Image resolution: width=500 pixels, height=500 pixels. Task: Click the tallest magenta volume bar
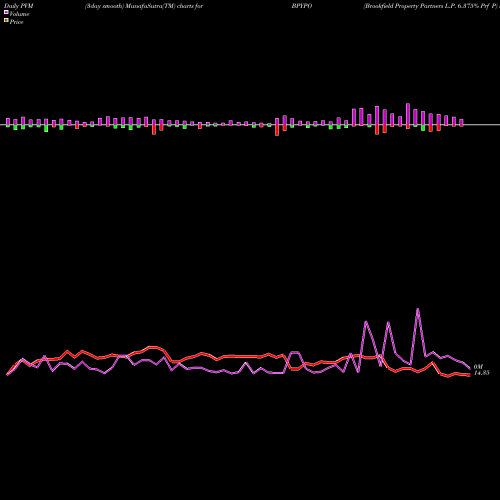408,114
